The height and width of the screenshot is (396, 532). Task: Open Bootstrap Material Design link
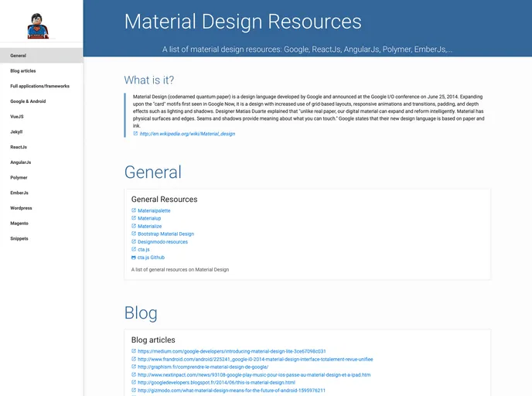click(166, 234)
